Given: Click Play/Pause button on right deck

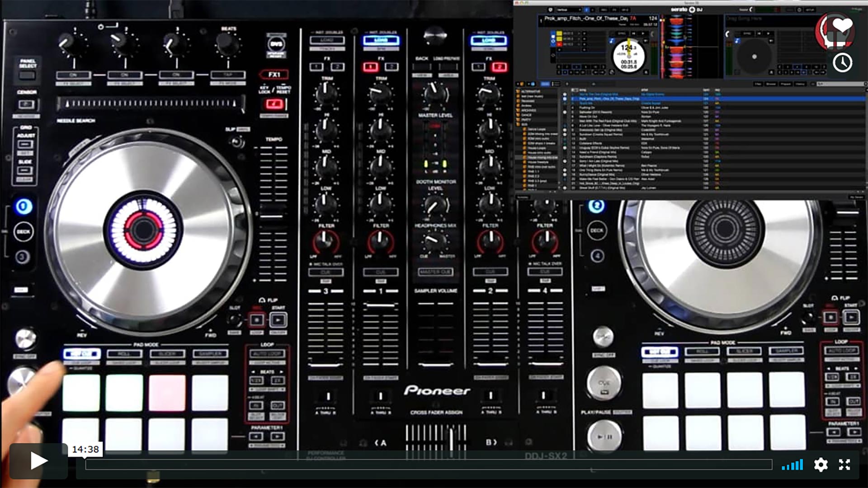Looking at the screenshot, I should pyautogui.click(x=604, y=436).
